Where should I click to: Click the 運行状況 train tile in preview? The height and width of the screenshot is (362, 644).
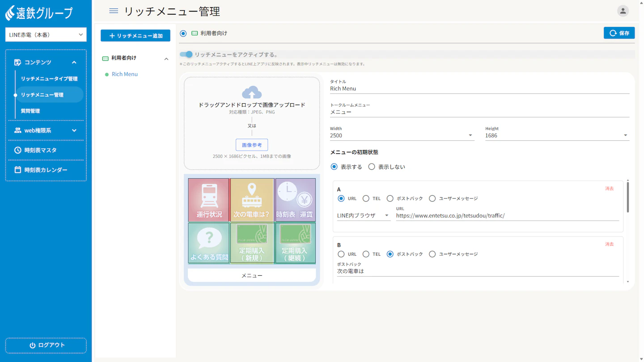209,200
